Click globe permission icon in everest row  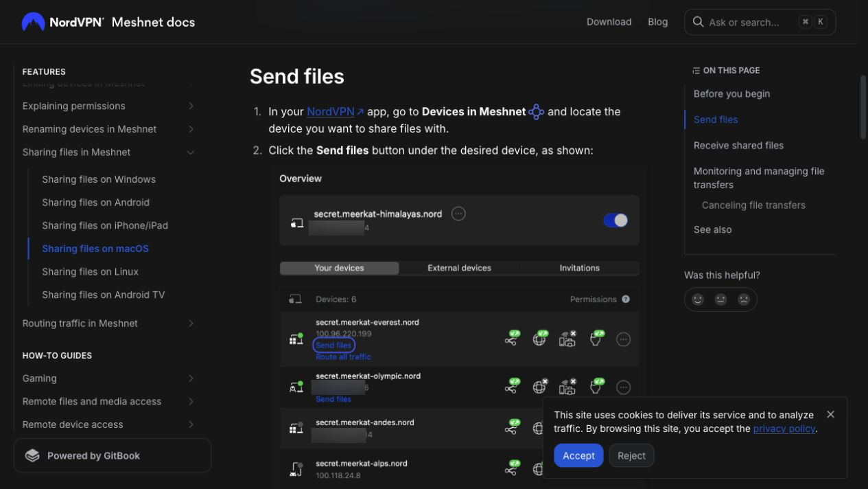click(x=541, y=338)
